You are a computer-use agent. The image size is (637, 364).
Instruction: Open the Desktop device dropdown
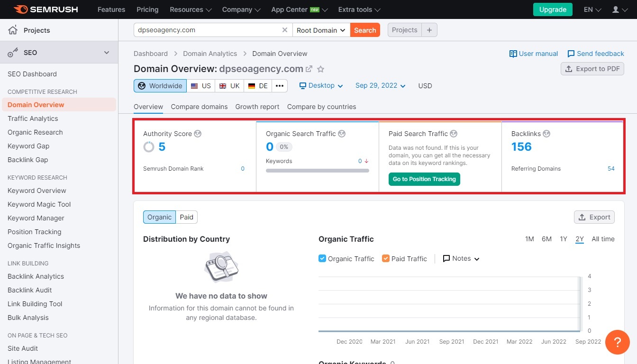pos(321,86)
